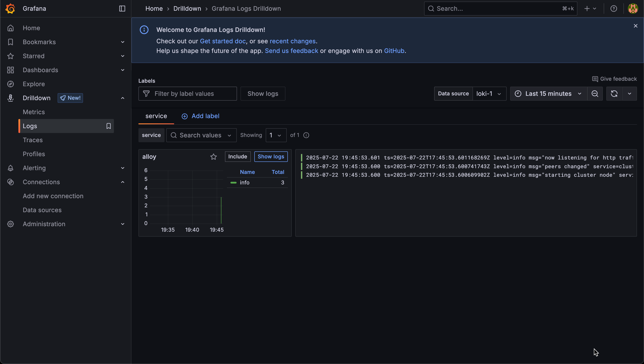This screenshot has height=364, width=644.
Task: Close the welcome banner
Action: tap(635, 26)
